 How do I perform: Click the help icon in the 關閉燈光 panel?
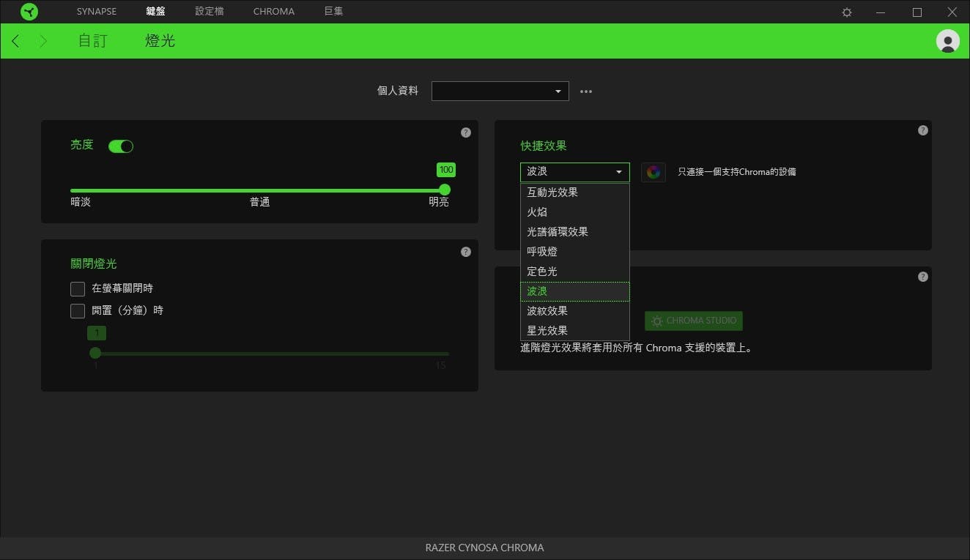coord(466,252)
